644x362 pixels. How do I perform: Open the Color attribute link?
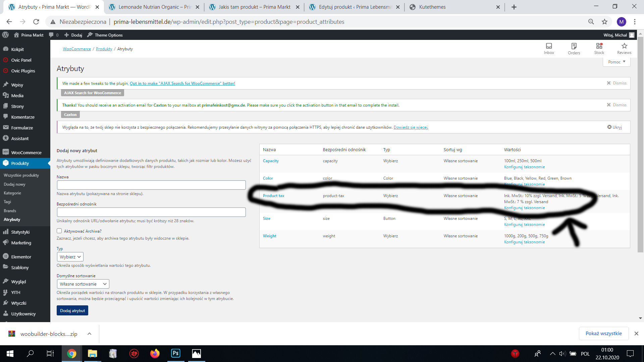coord(268,178)
